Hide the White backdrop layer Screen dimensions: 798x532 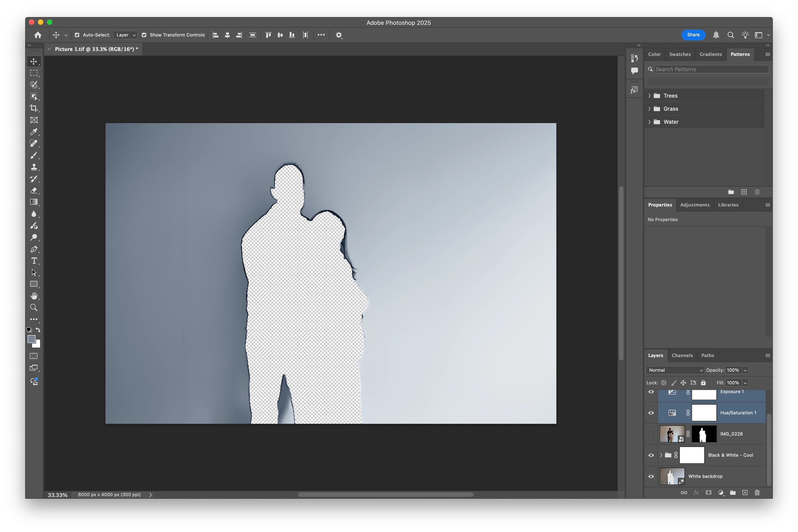click(651, 476)
